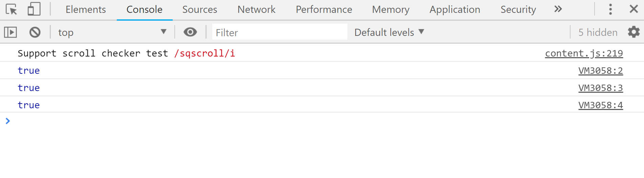Close DevTools with the X icon
The width and height of the screenshot is (644, 178).
(634, 9)
